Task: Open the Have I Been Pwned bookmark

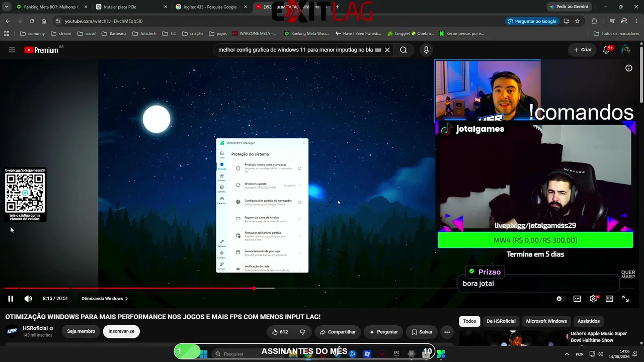Action: tap(358, 34)
